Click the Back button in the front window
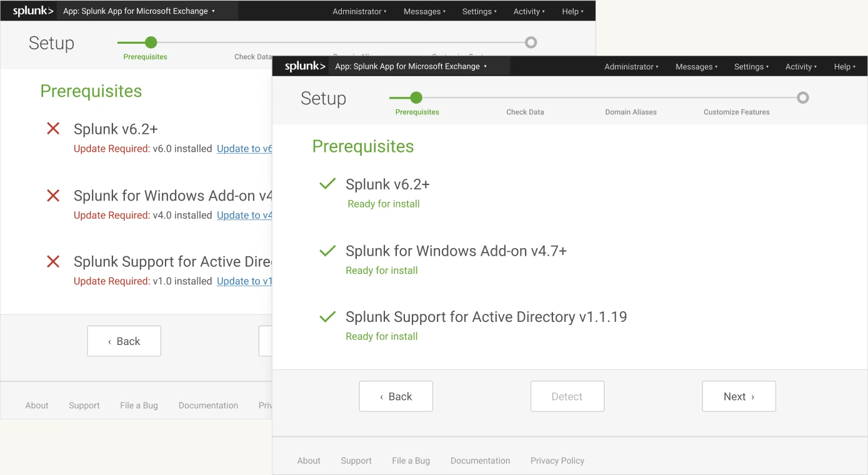The width and height of the screenshot is (868, 475). coord(396,396)
